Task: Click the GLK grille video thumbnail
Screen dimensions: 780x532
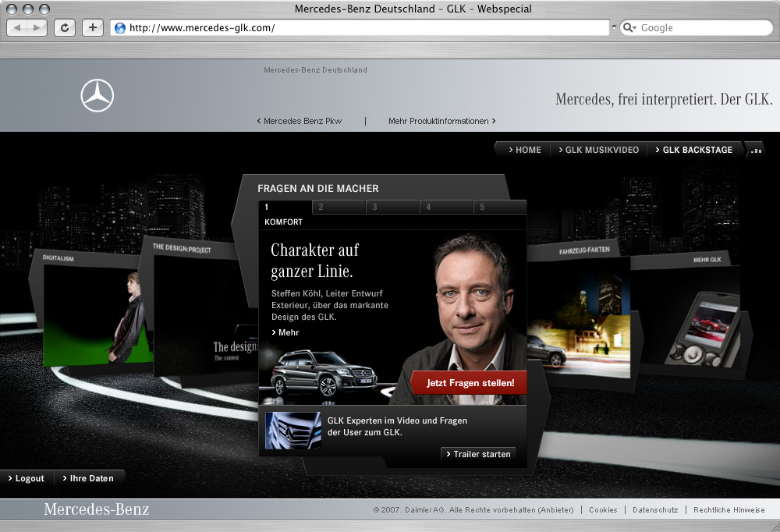Action: [x=293, y=431]
